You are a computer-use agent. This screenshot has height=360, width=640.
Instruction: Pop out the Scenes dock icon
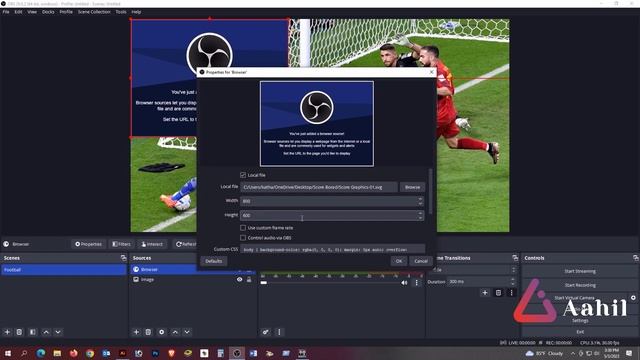pos(123,258)
